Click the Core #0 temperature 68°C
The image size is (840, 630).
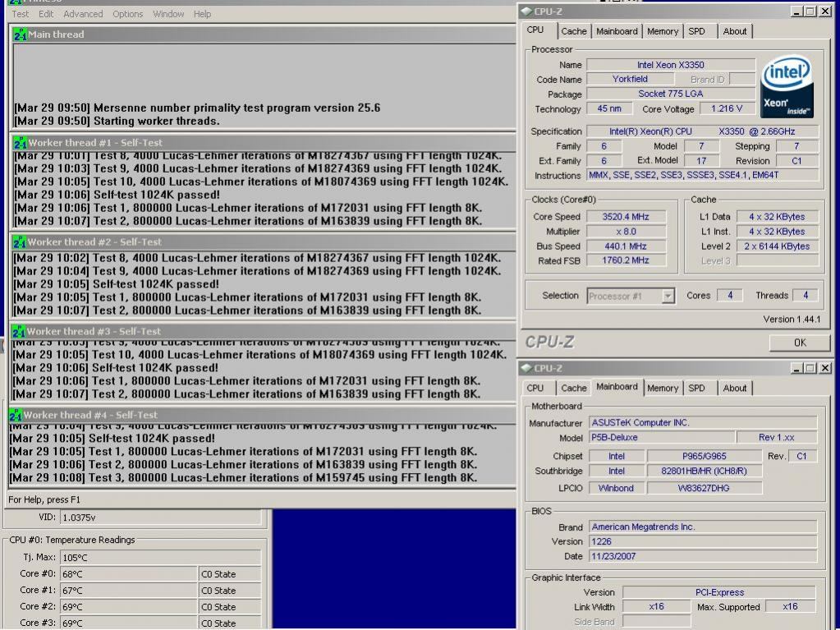(129, 574)
